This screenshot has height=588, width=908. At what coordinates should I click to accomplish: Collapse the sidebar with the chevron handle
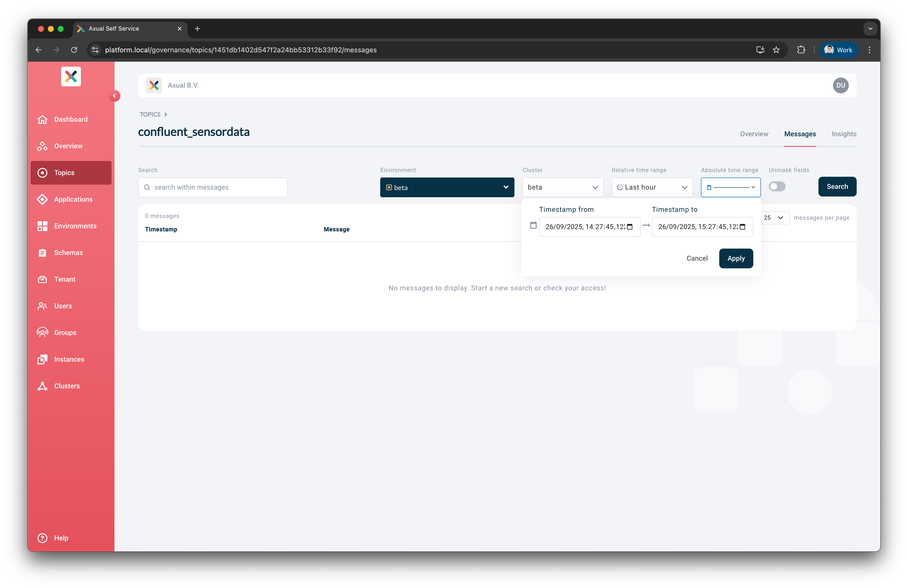coord(115,96)
